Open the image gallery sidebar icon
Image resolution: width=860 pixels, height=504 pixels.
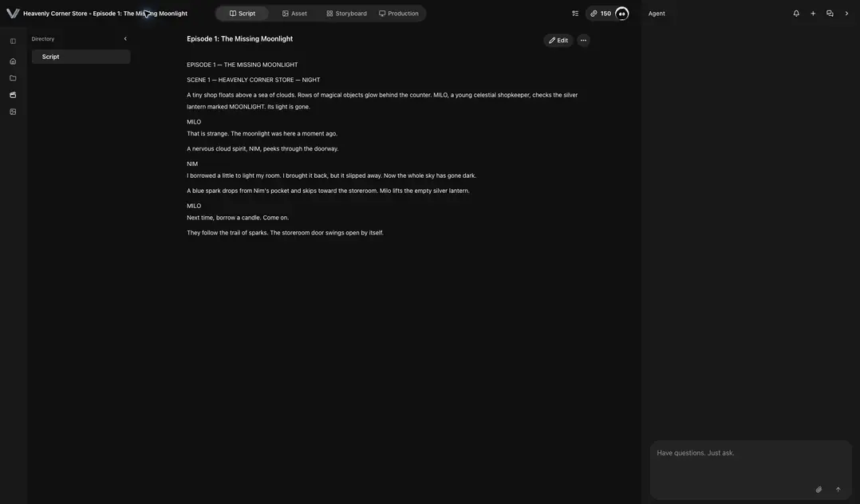[13, 112]
